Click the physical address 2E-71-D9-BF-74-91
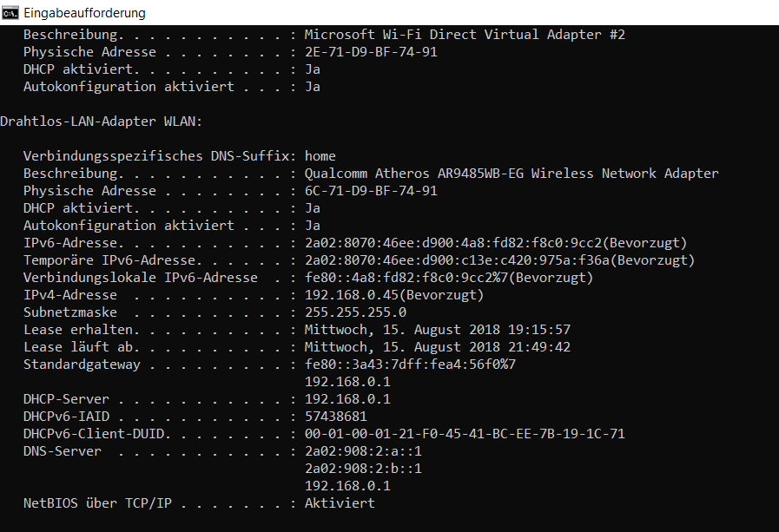This screenshot has height=532, width=779. (370, 52)
